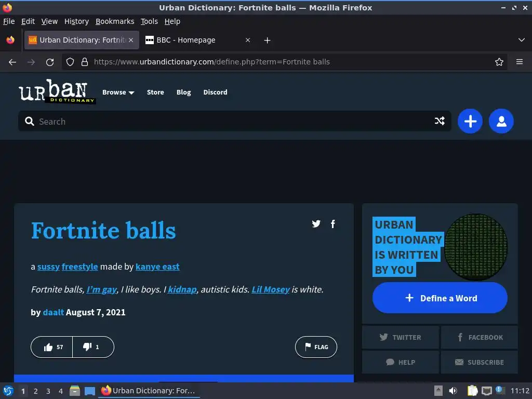Follow the I'm gay link
This screenshot has width=532, height=399.
click(x=102, y=289)
